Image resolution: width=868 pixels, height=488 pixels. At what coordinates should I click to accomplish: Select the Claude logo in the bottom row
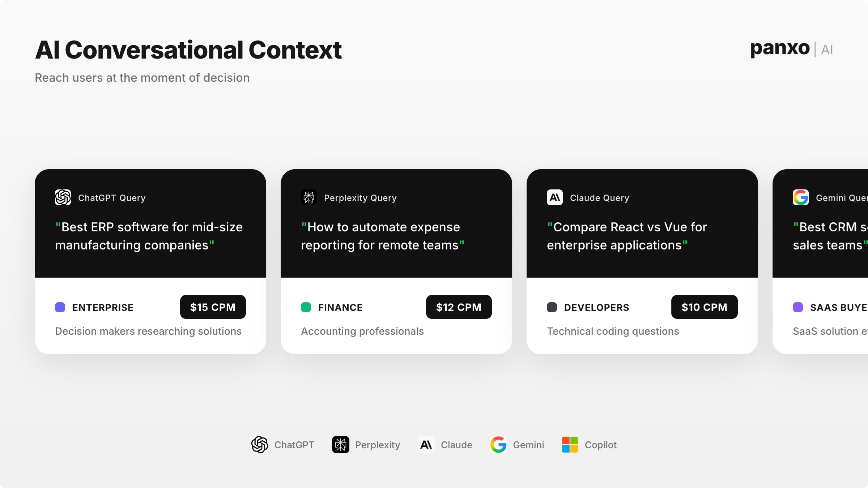[x=426, y=445]
